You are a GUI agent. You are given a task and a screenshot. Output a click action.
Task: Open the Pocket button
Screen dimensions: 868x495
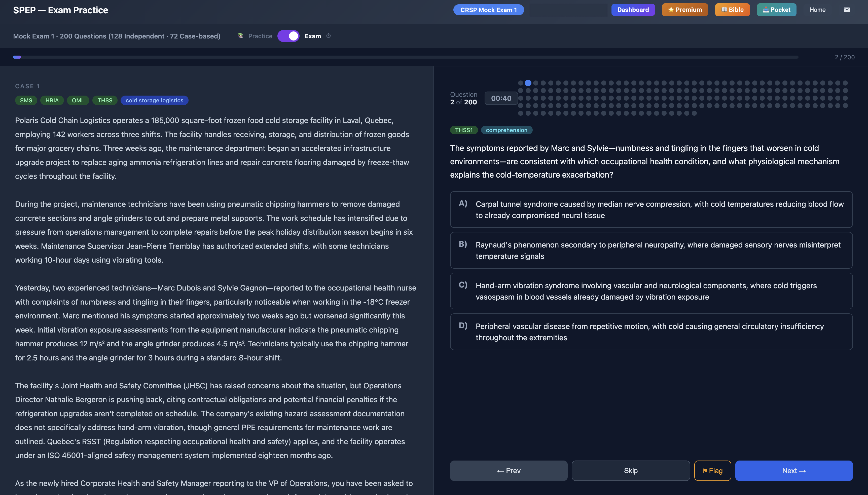click(776, 10)
